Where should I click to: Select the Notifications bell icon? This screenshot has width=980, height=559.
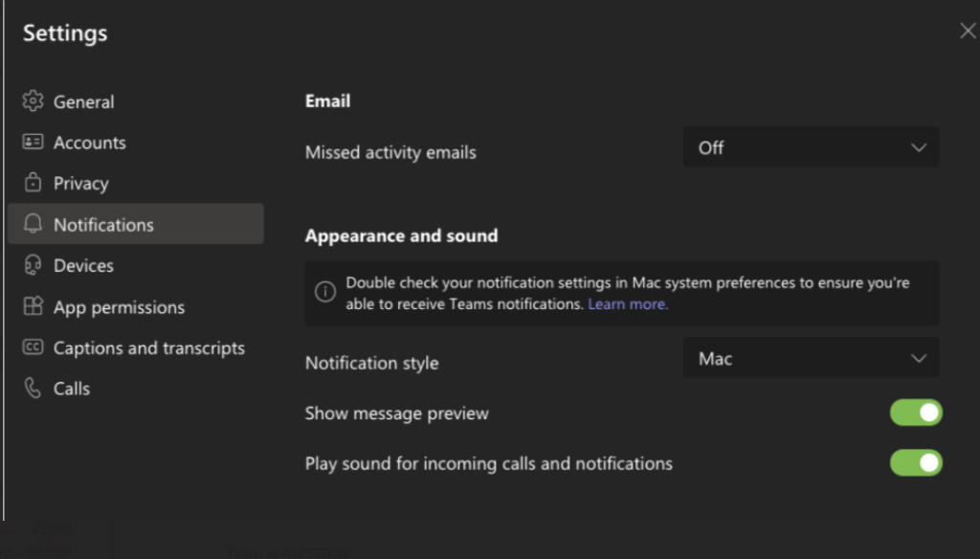click(33, 223)
